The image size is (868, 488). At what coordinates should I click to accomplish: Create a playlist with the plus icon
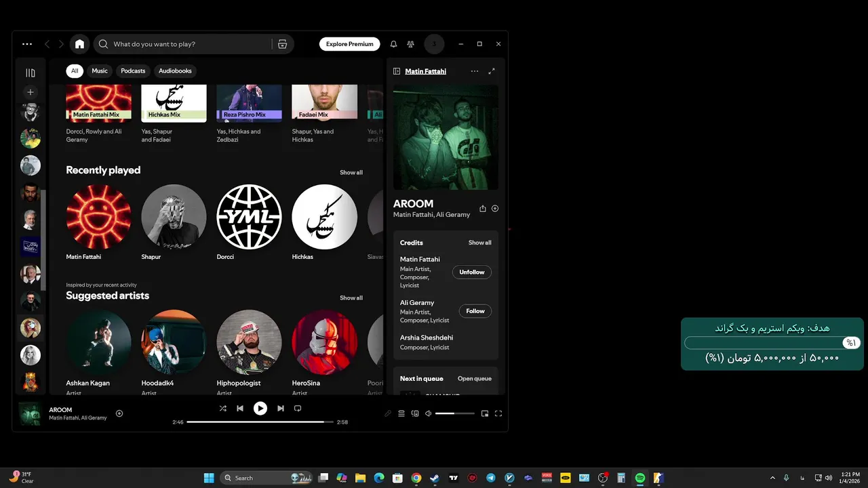coord(31,92)
